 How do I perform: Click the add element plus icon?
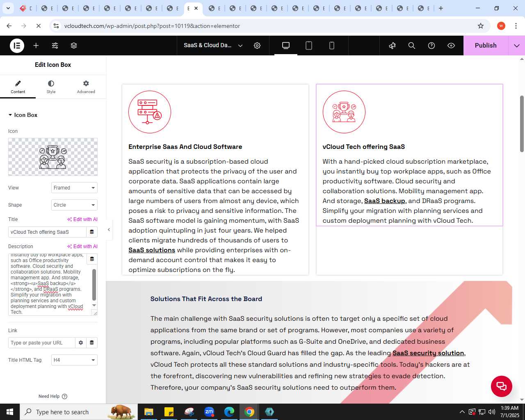coord(36,46)
